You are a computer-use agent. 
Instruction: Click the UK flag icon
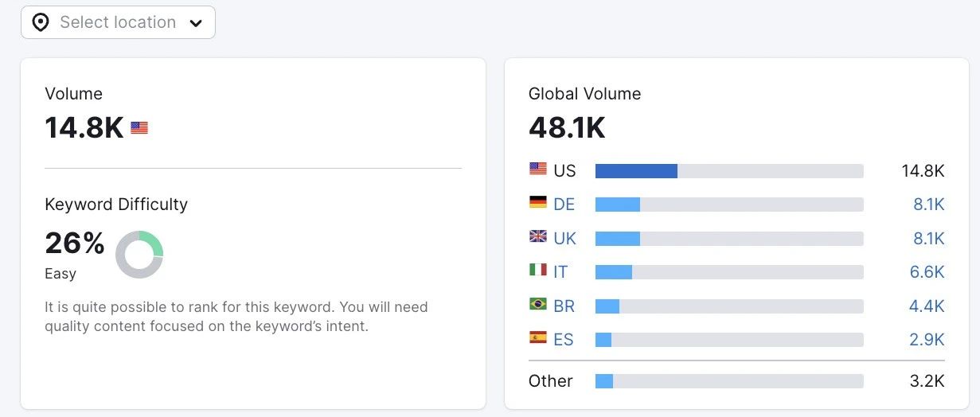tap(538, 236)
